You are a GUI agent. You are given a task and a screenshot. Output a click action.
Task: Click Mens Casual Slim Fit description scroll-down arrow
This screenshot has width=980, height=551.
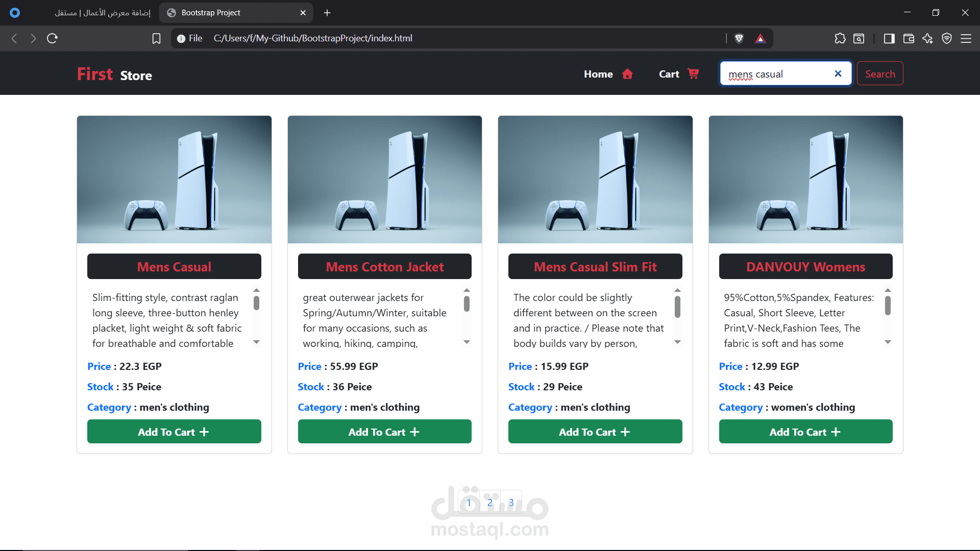(x=677, y=342)
